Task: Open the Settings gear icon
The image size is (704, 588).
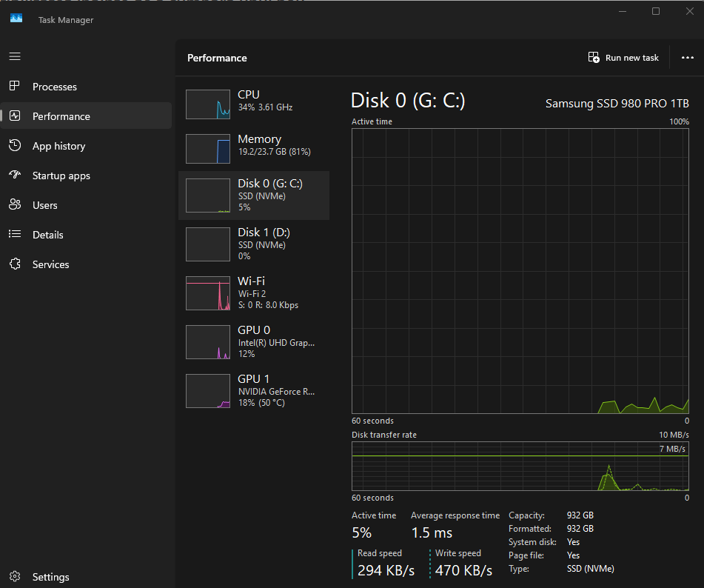Action: (15, 577)
